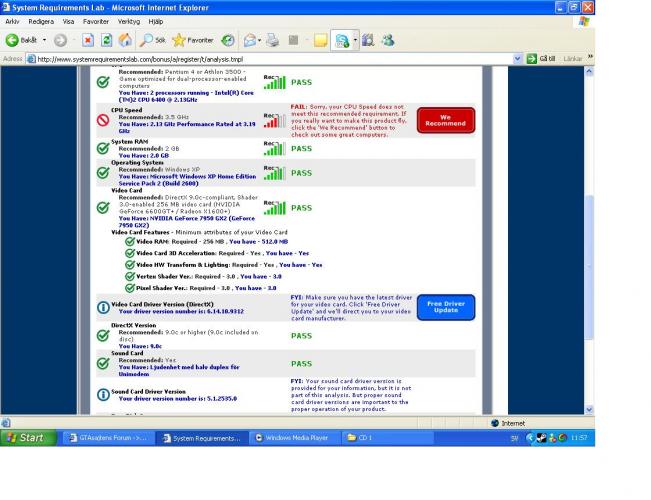Switch to GTAsajtens Forum taskbar window
651x500 pixels.
click(108, 438)
